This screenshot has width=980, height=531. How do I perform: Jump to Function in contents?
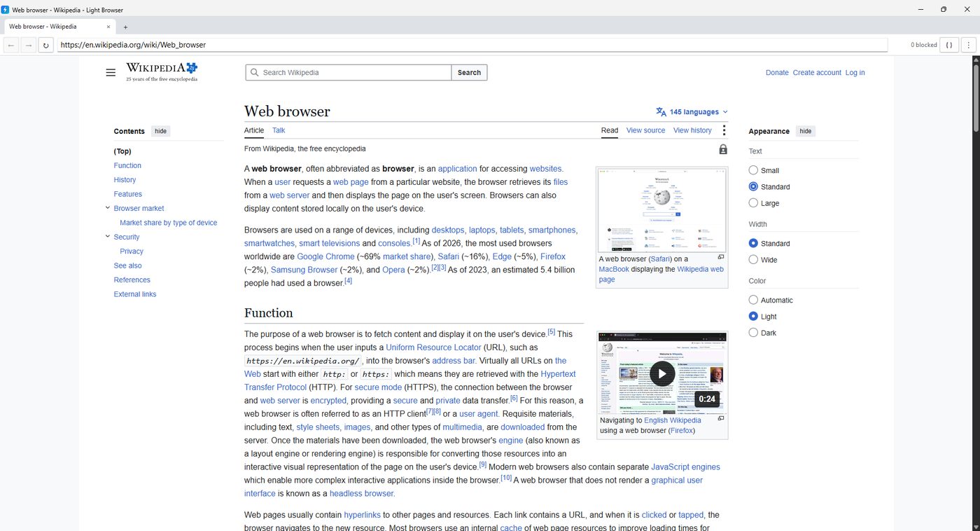127,165
